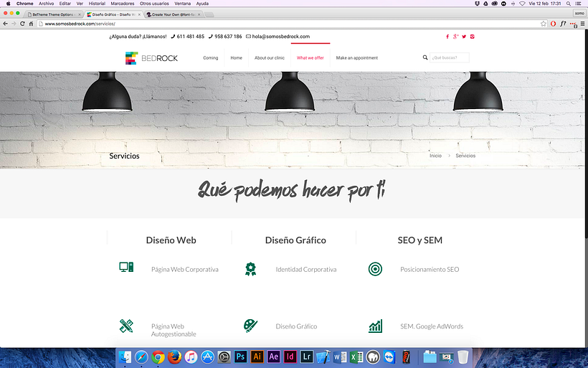Open Firefox from the dock
Screen dimensions: 588x368
click(174, 357)
